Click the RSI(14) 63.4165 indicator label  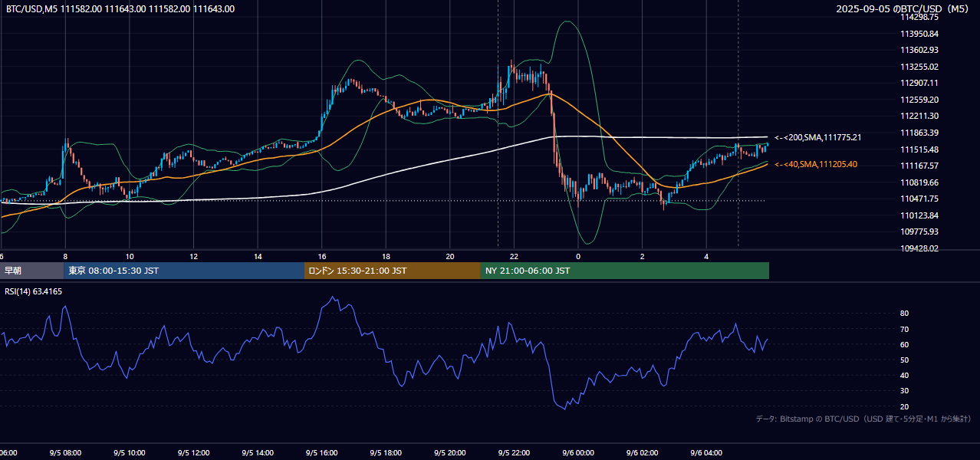click(x=34, y=291)
